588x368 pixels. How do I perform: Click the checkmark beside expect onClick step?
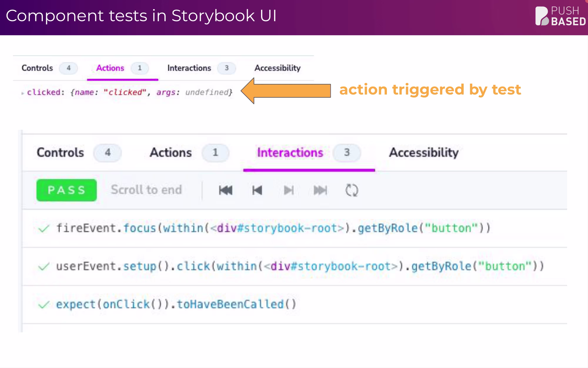coord(44,305)
